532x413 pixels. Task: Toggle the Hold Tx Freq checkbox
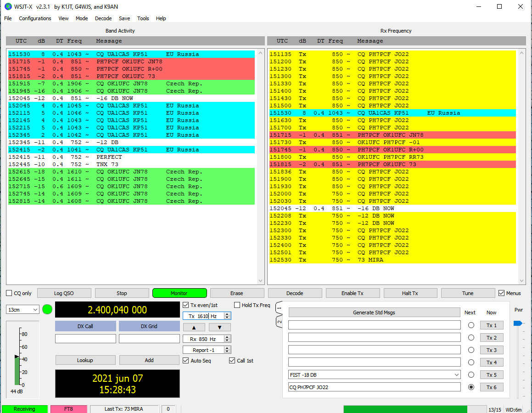pos(237,305)
